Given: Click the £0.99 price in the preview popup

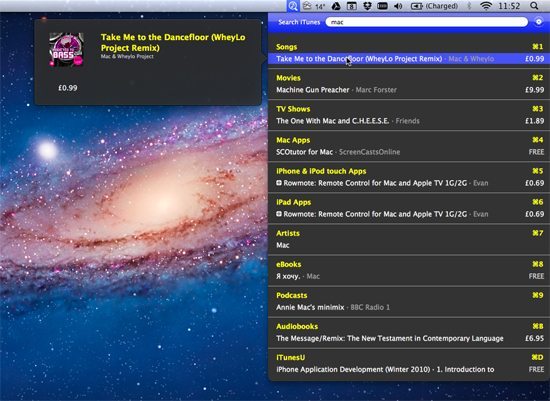Looking at the screenshot, I should pos(68,88).
